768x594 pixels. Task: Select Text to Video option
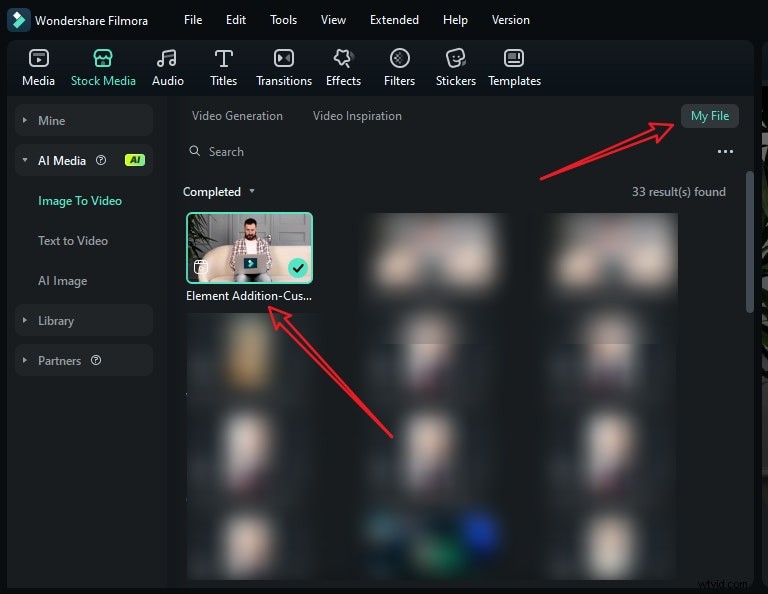point(73,241)
